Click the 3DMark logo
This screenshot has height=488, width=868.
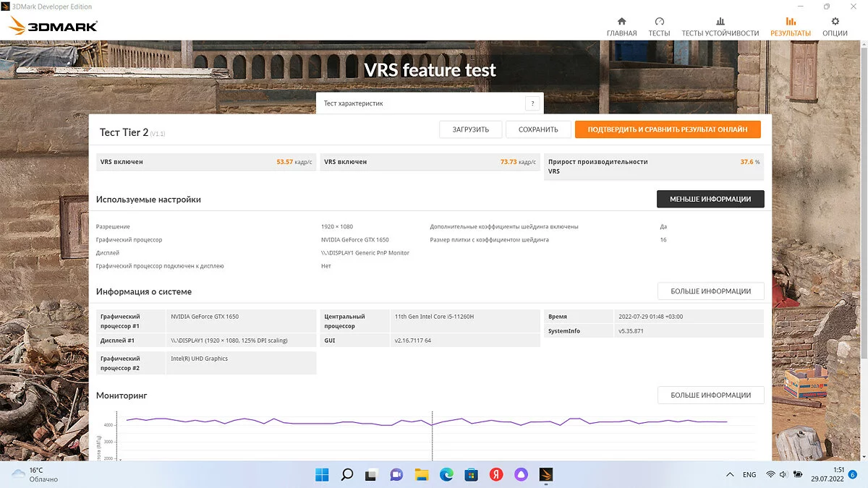(x=53, y=27)
